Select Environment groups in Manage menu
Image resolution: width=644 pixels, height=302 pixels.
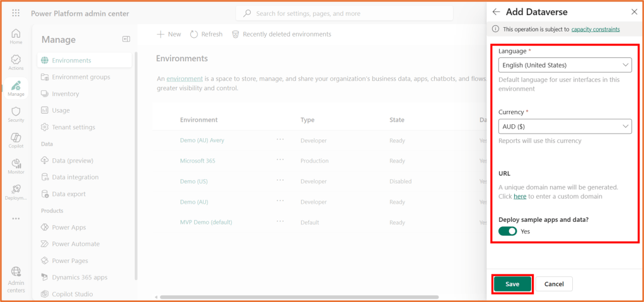click(x=81, y=77)
